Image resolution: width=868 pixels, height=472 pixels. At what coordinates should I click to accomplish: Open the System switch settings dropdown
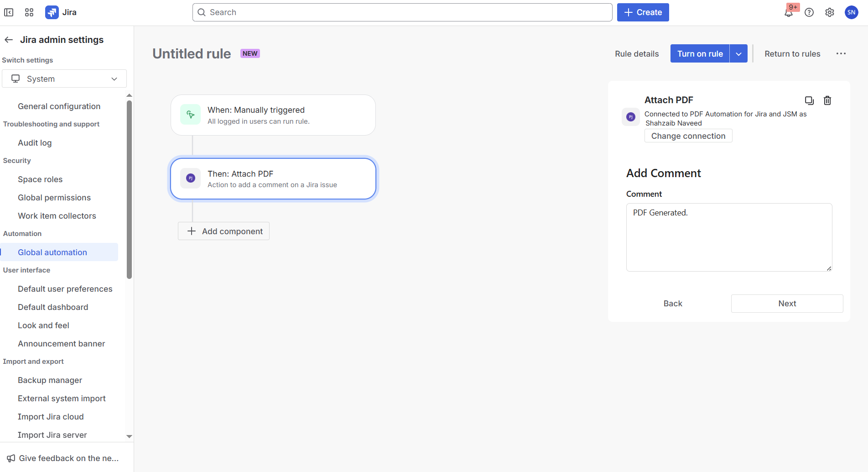(x=64, y=79)
